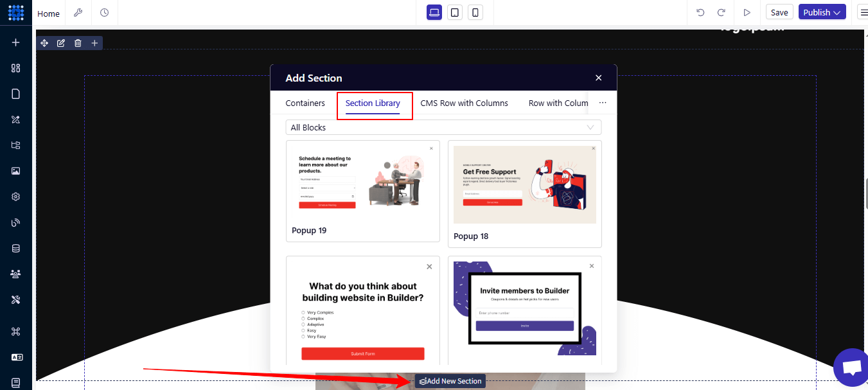Open the wrench settings tool in top bar
The height and width of the screenshot is (390, 868).
pos(78,13)
